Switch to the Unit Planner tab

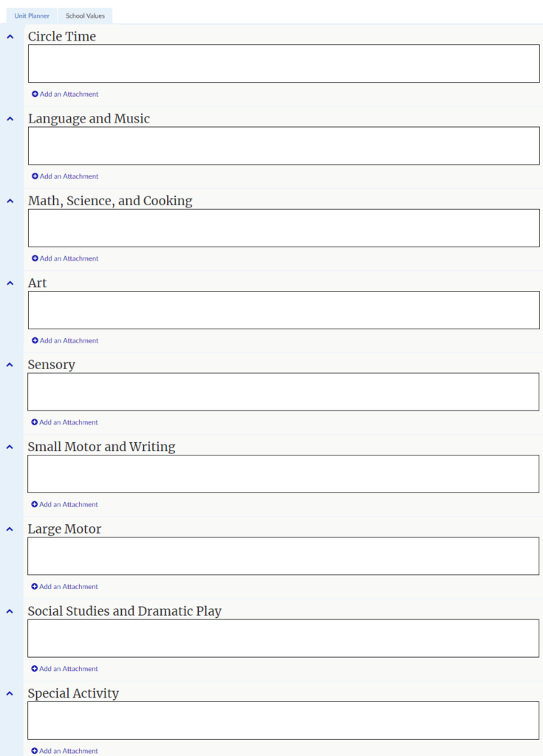click(x=32, y=16)
